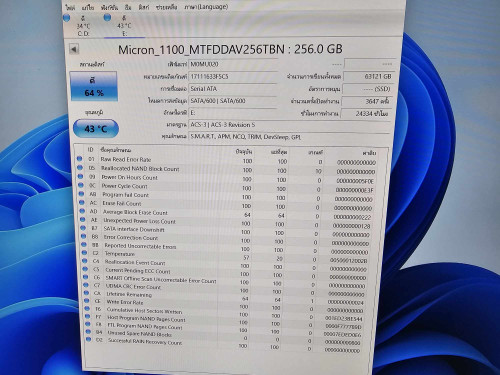Open the first menu in the menu bar
500x375 pixels.
click(70, 7)
